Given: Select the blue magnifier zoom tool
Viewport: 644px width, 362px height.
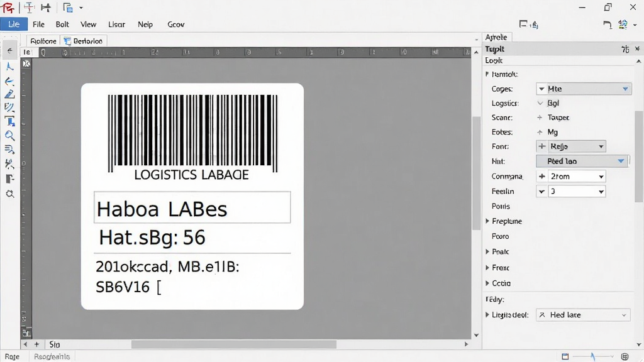Looking at the screenshot, I should [x=9, y=136].
